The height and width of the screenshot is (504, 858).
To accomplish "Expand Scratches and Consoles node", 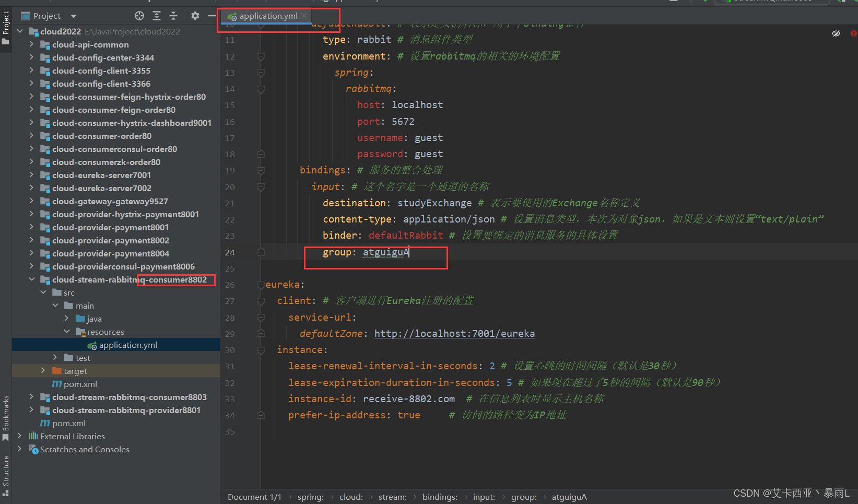I will (x=20, y=449).
